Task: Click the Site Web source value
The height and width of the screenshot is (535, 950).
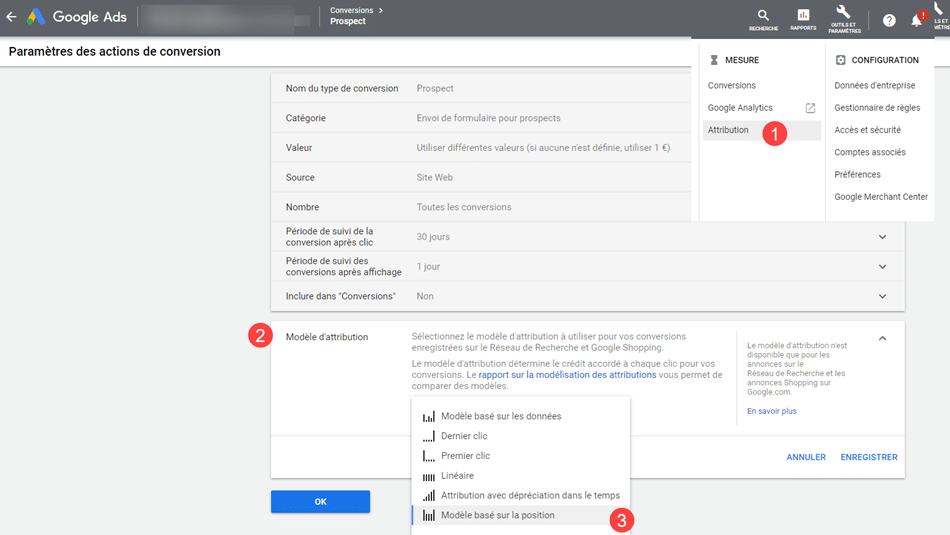Action: [x=434, y=178]
